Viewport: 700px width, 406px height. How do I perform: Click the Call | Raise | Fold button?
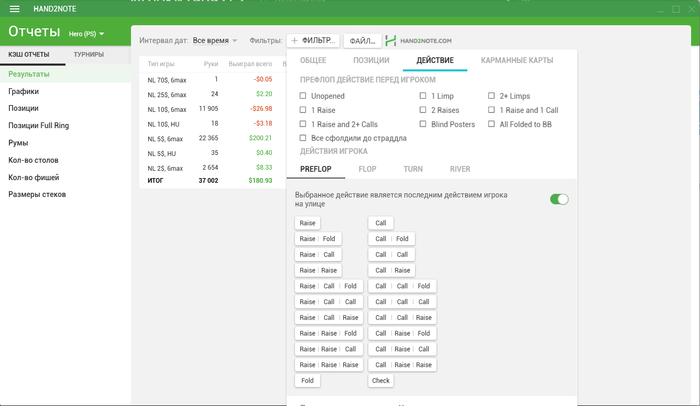pos(402,333)
